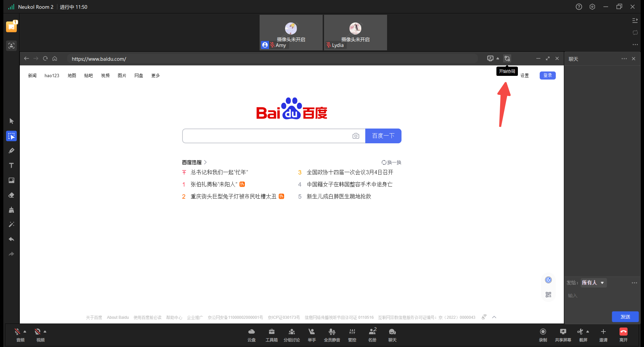644x347 pixels.
Task: Redo the annotation
Action: click(x=11, y=254)
